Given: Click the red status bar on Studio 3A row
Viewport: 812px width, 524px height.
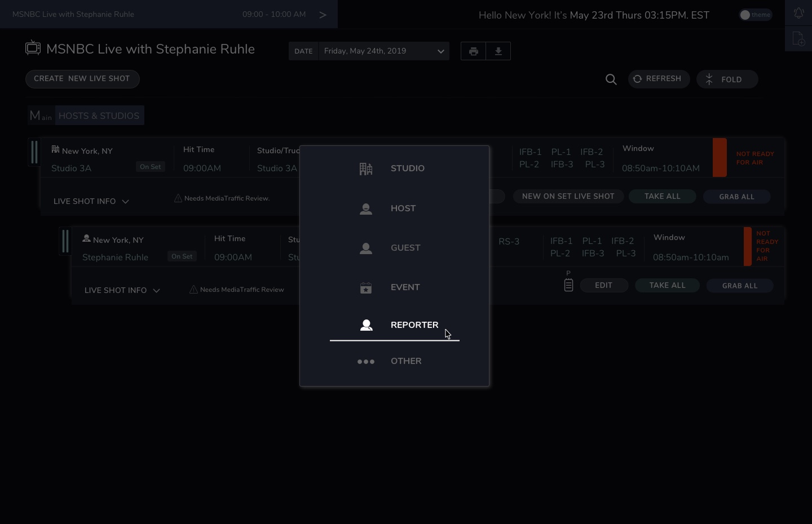Looking at the screenshot, I should tap(720, 158).
